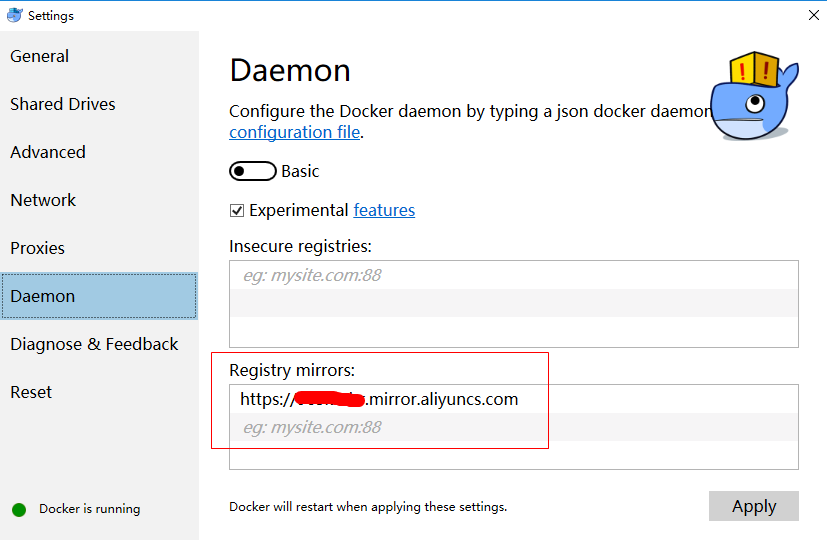Switch to Shared Drives settings
Viewport: 827px width, 540px height.
point(63,104)
